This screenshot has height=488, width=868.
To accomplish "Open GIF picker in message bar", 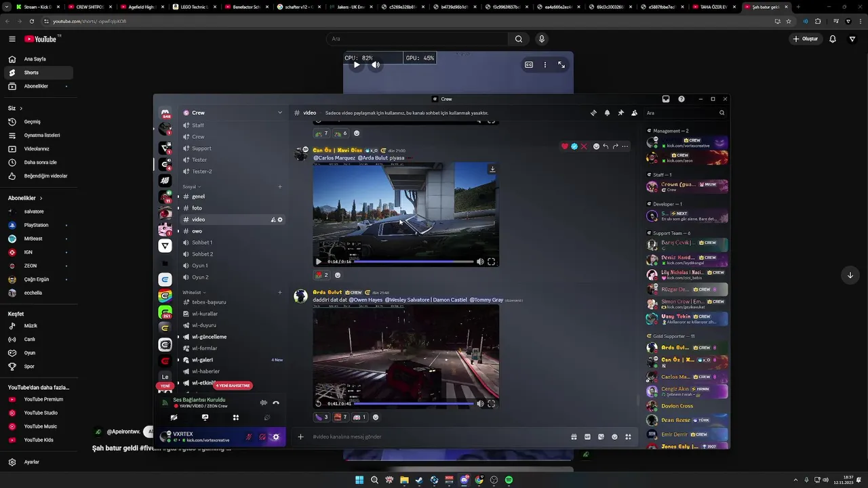I will 587,437.
